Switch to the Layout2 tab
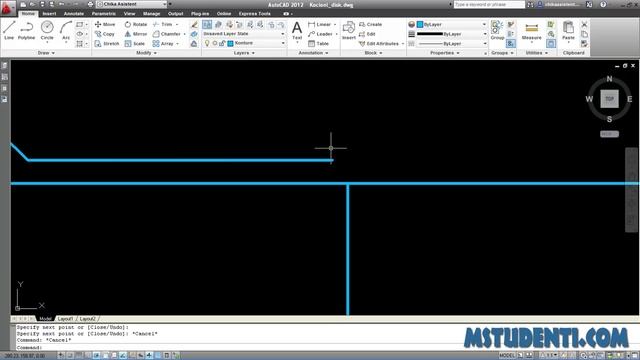640x360 pixels. click(x=87, y=319)
